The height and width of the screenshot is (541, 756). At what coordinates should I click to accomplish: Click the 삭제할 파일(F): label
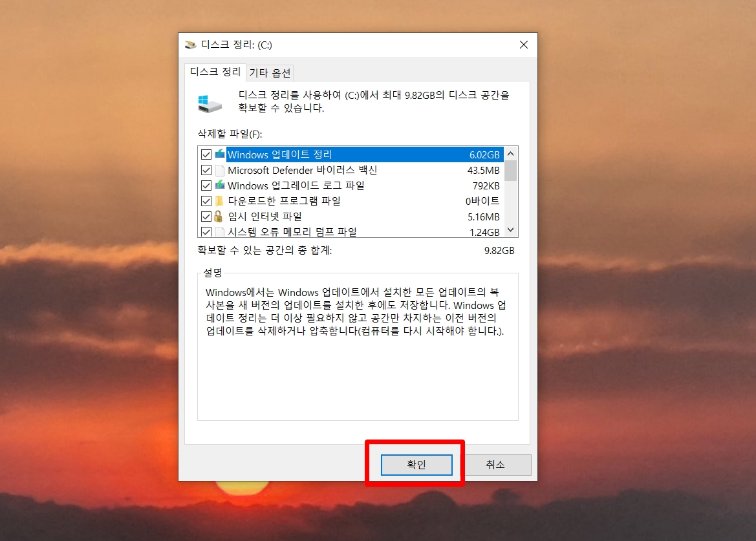pyautogui.click(x=230, y=134)
